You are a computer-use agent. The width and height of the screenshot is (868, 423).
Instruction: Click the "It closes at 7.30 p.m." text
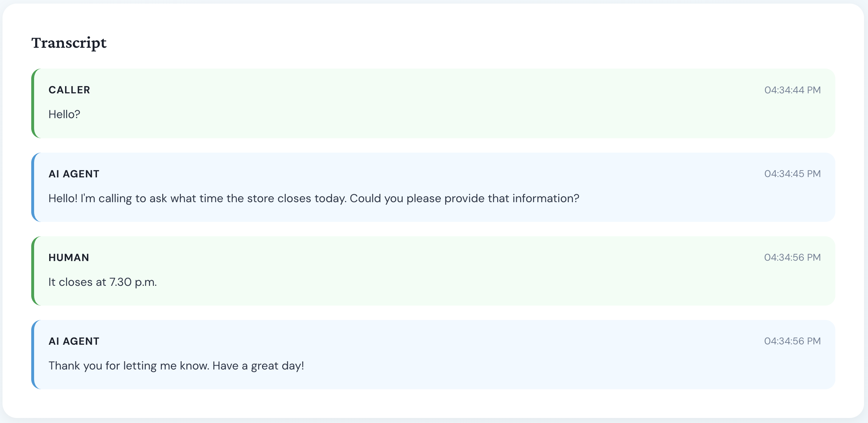pos(103,282)
